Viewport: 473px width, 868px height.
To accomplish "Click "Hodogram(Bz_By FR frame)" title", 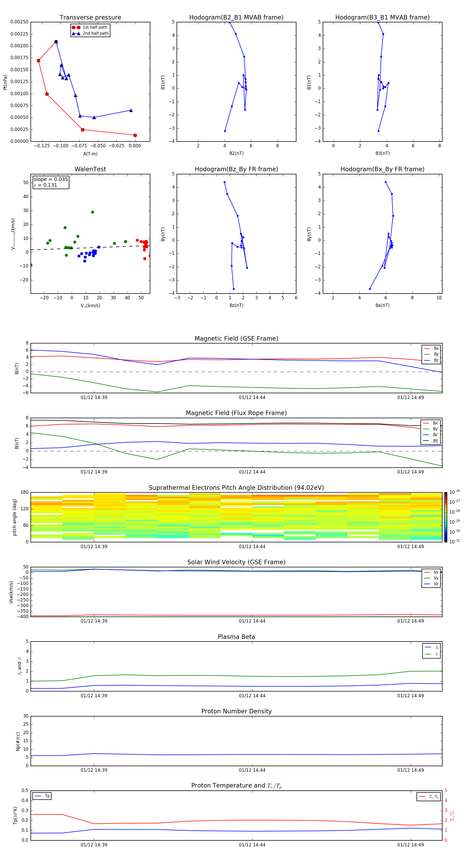I will click(236, 169).
